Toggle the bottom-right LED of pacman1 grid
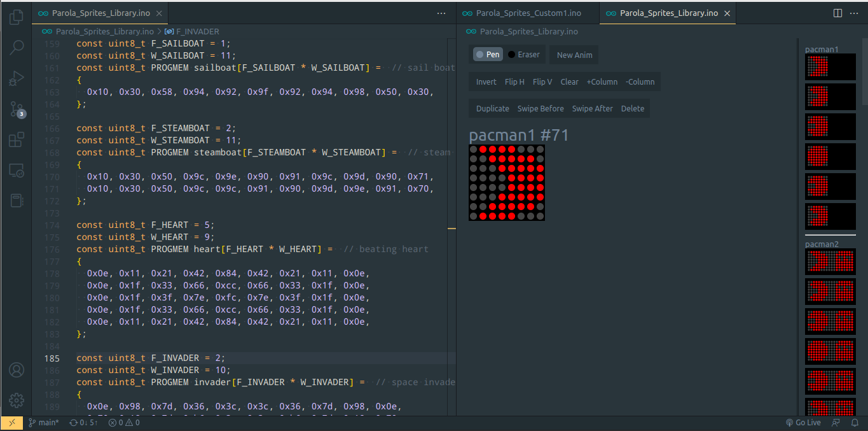 pyautogui.click(x=540, y=216)
